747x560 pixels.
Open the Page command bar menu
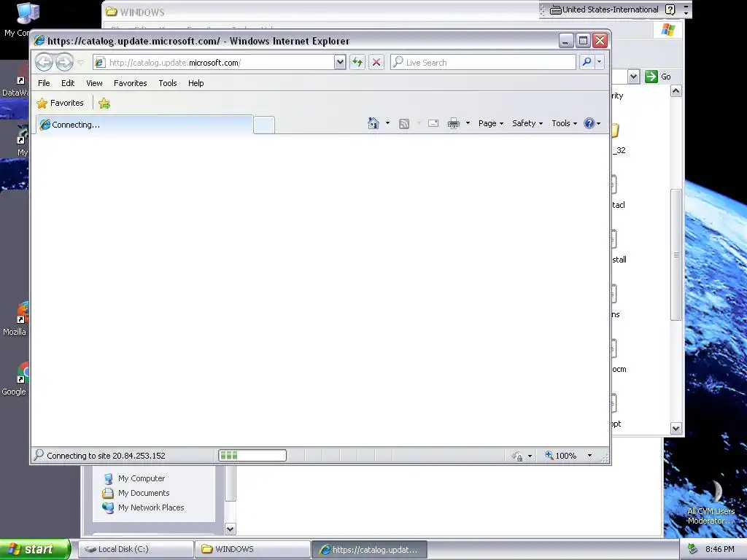pyautogui.click(x=491, y=123)
